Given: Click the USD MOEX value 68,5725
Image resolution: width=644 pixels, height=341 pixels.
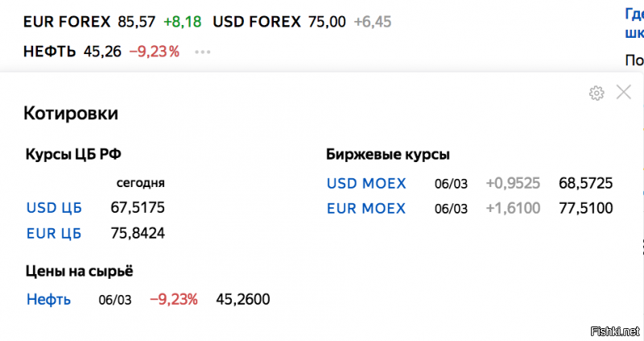Looking at the screenshot, I should pos(586,184).
